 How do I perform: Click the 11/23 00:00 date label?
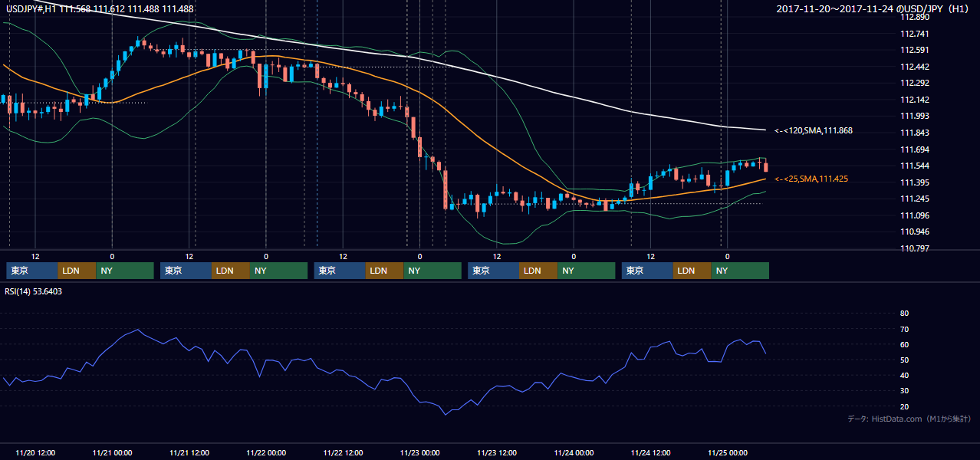419,452
